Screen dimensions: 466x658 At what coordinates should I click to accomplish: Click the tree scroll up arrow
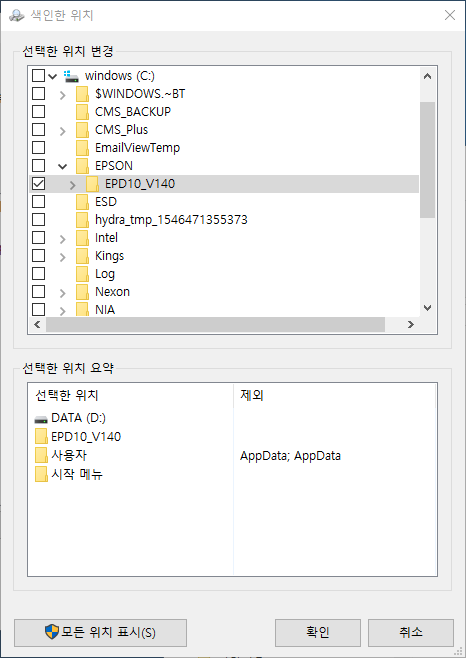coord(427,76)
